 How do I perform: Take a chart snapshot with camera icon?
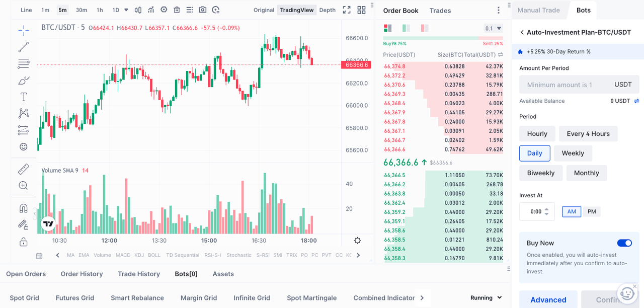pos(203,10)
